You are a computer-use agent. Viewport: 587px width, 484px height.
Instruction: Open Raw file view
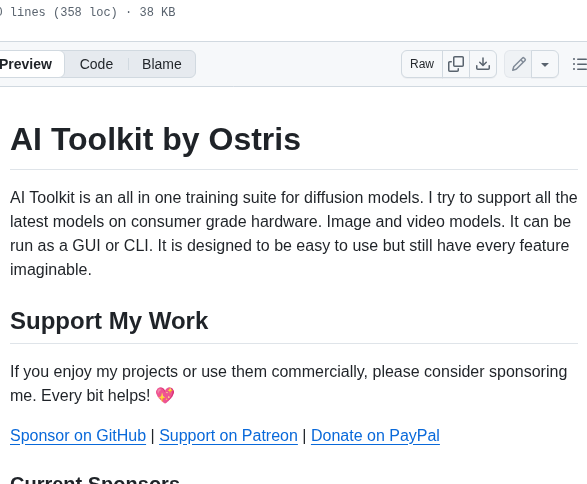click(422, 64)
